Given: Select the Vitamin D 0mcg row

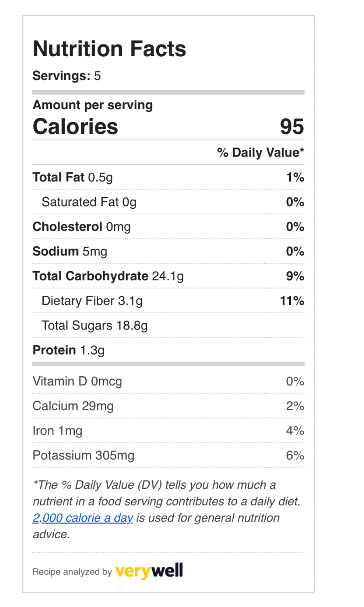Looking at the screenshot, I should pos(168,381).
